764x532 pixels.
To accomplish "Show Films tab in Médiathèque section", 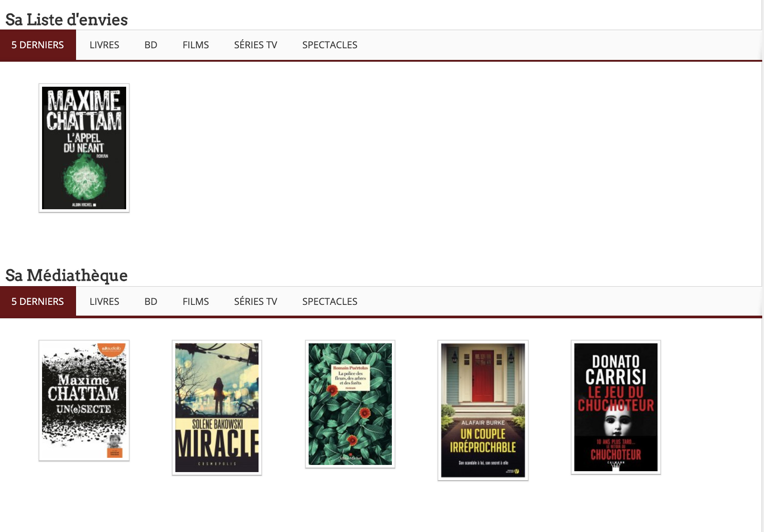I will coord(195,302).
